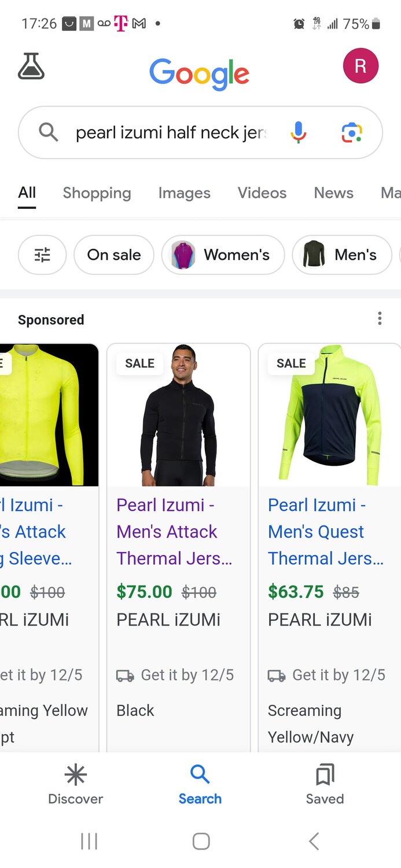This screenshot has width=401, height=868.
Task: Open Search Labs flask icon
Action: click(x=31, y=66)
